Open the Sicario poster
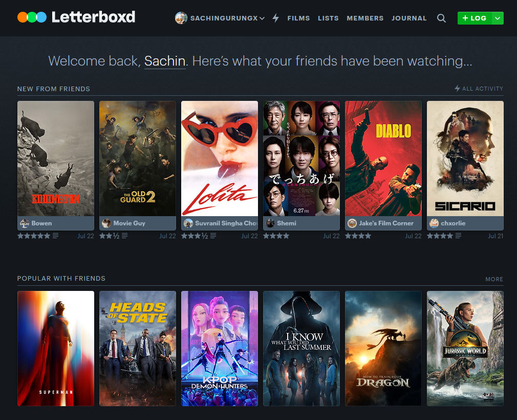This screenshot has width=517, height=420. (465, 158)
